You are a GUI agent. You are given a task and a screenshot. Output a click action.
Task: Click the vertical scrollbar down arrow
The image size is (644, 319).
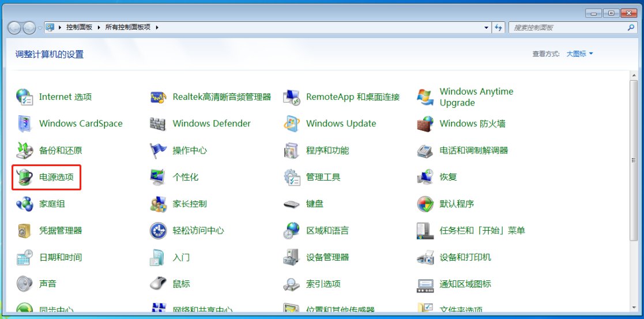633,307
